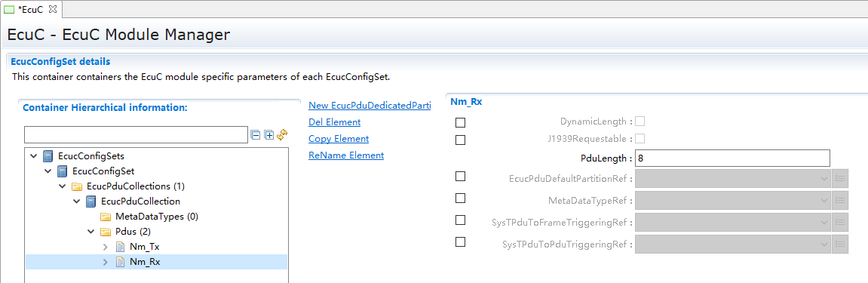Click the MetaDataTypes folder icon
Image resolution: width=868 pixels, height=283 pixels.
(106, 217)
